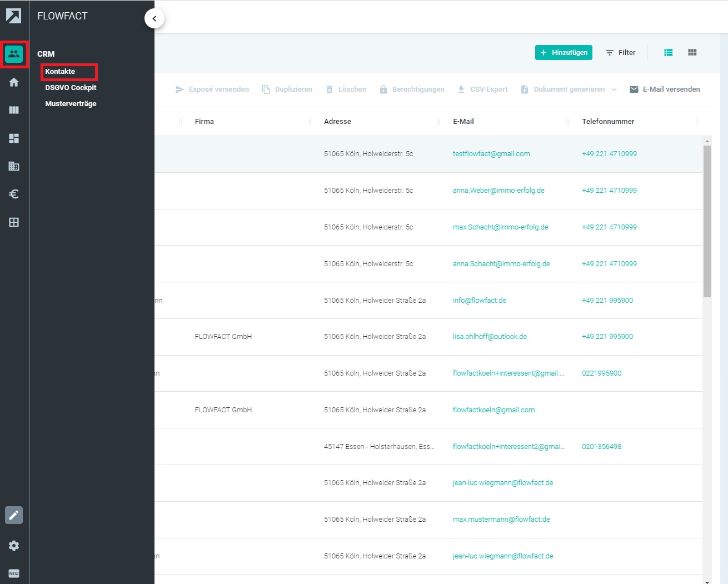Screen dimensions: 728x584
Task: Sort by E-Mail column header
Action: [463, 121]
